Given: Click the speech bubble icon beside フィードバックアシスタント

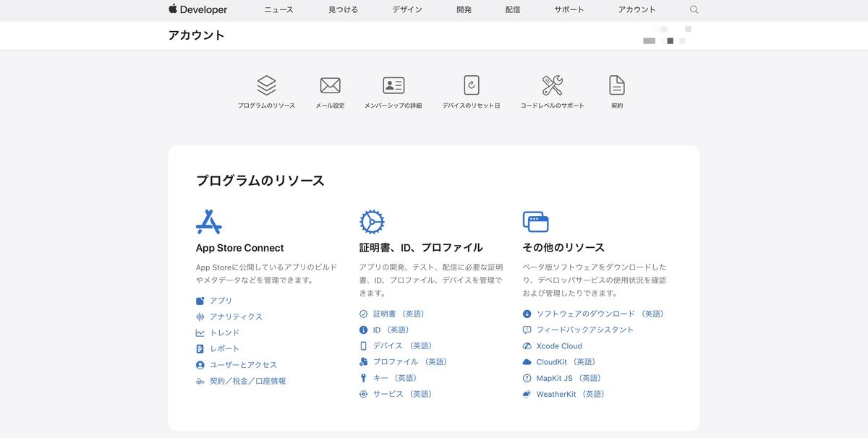Looking at the screenshot, I should point(527,330).
